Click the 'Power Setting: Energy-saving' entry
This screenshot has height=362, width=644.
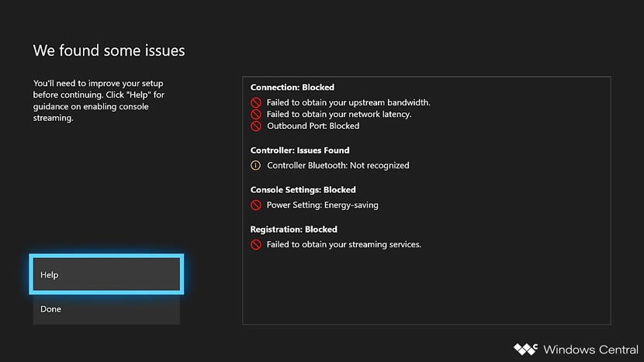click(x=322, y=205)
